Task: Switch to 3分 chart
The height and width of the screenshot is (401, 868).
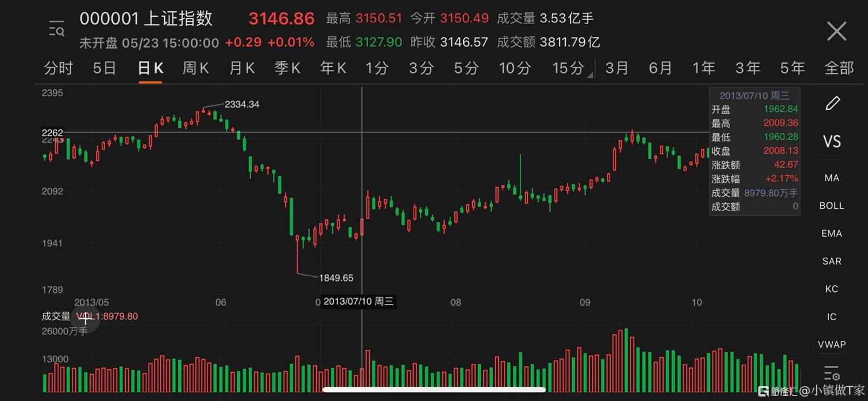Action: point(421,68)
